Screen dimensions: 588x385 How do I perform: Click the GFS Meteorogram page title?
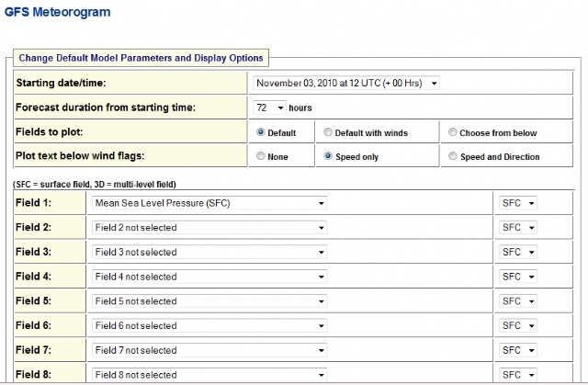tap(57, 12)
